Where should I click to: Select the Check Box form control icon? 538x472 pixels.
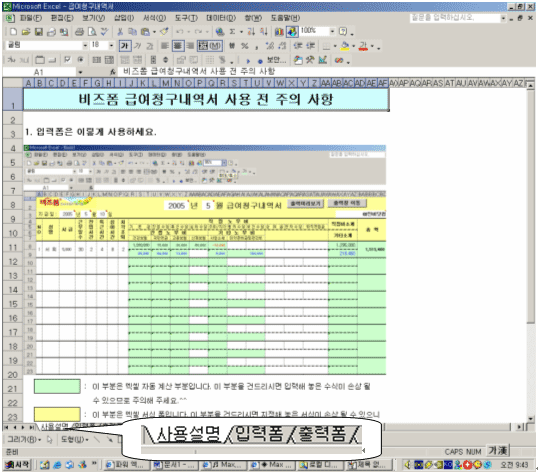click(x=67, y=60)
